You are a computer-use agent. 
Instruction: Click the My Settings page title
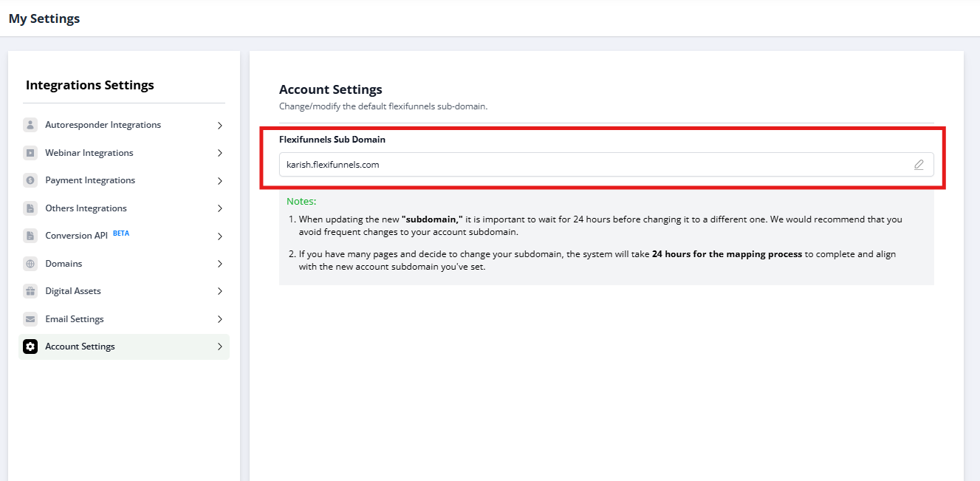44,18
